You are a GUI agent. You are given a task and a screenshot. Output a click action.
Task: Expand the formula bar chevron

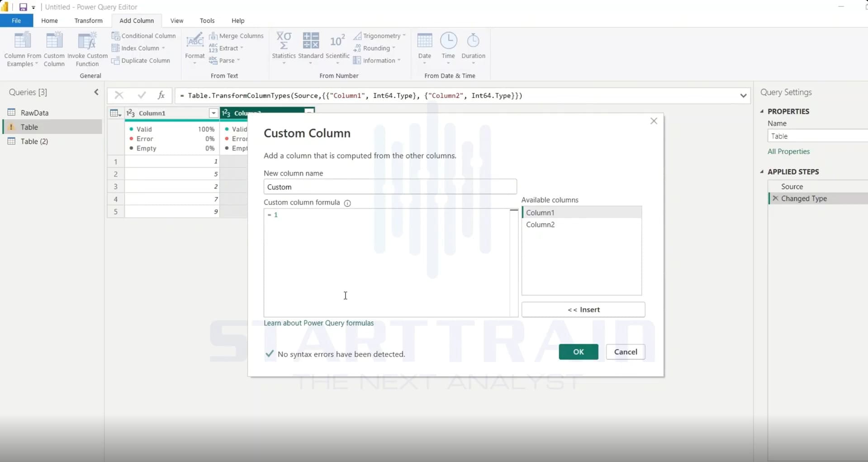pos(743,95)
